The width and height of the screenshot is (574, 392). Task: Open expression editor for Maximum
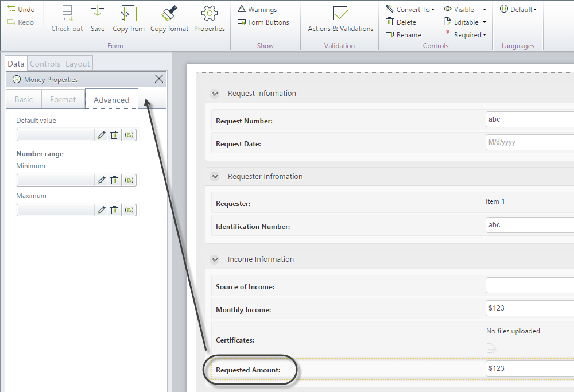click(x=129, y=210)
